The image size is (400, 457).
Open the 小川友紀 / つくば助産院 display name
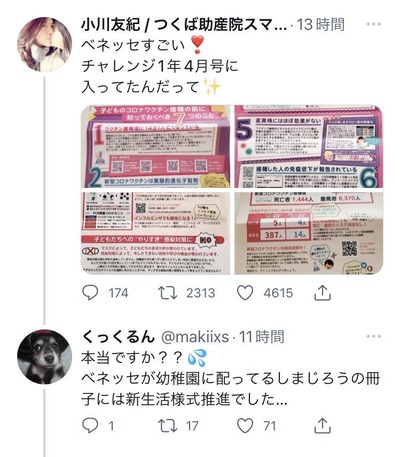[x=184, y=25]
